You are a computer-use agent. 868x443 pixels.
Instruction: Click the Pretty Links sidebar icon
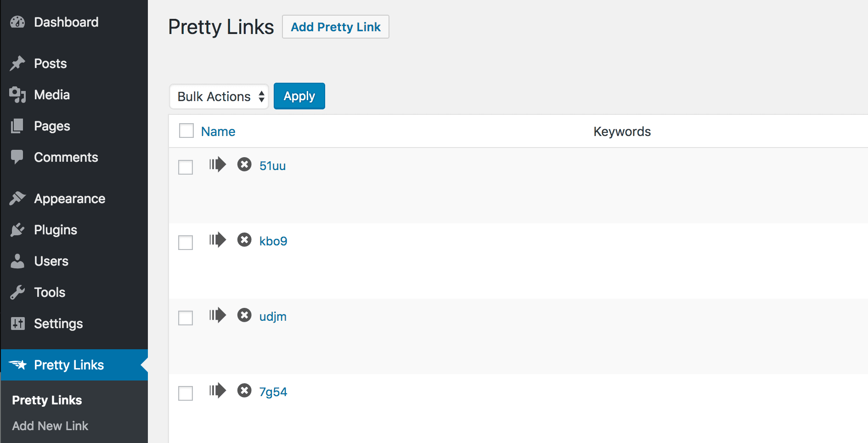(18, 364)
